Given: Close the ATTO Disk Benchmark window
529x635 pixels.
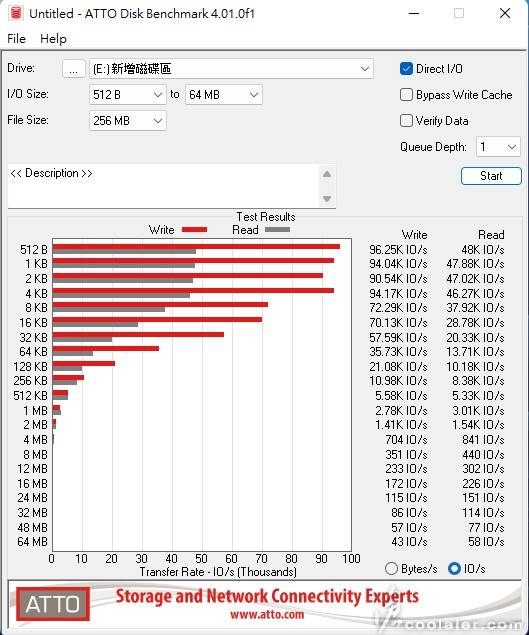Looking at the screenshot, I should (505, 13).
